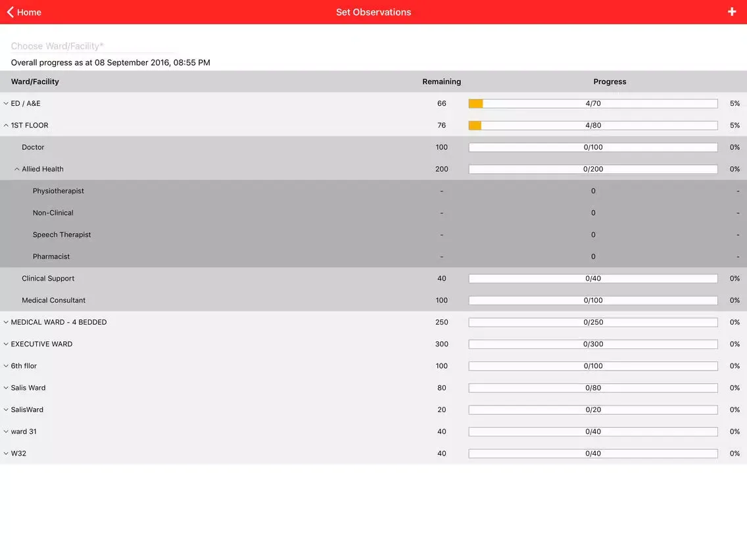Select the Physiotherapist row
747x560 pixels.
(373, 191)
